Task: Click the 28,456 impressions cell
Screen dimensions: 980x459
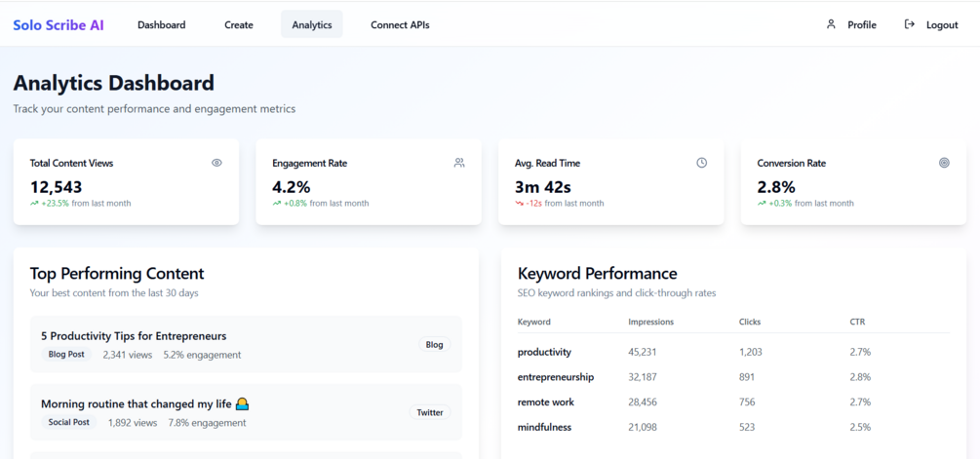Action: point(643,402)
